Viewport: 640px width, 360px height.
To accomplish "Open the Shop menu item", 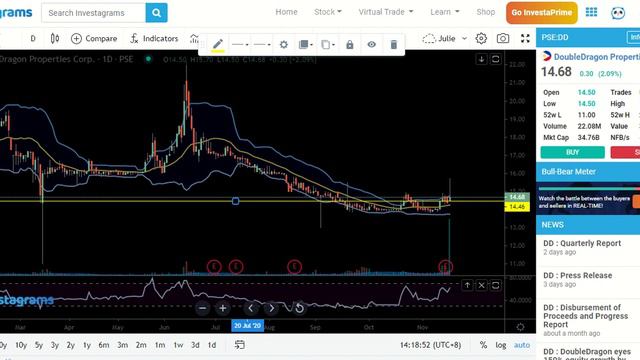I will (x=486, y=12).
